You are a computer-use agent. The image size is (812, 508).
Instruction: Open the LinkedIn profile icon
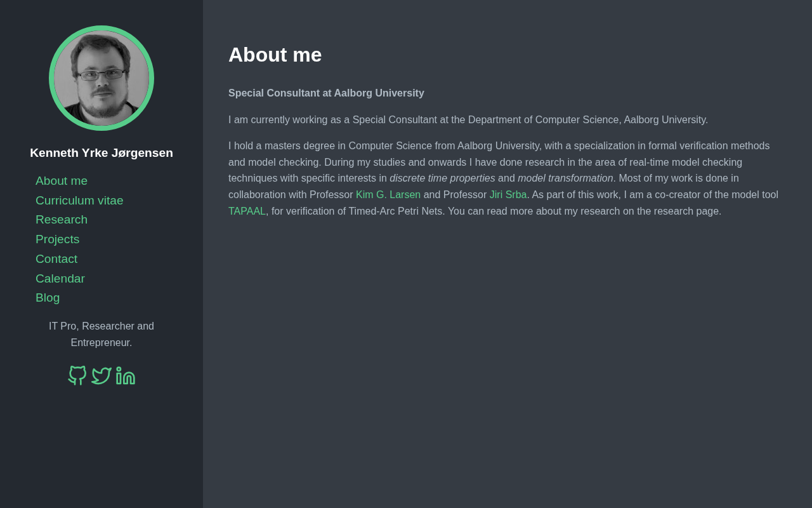pos(126,375)
